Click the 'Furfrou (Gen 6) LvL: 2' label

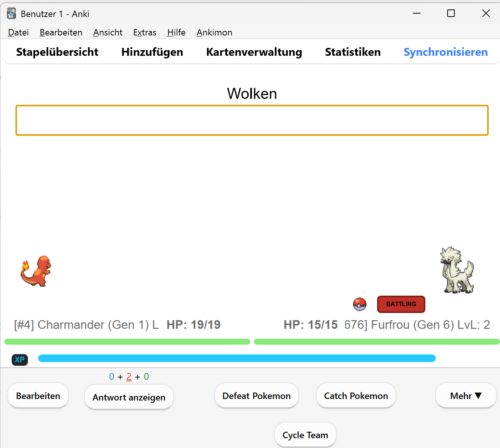click(x=431, y=325)
